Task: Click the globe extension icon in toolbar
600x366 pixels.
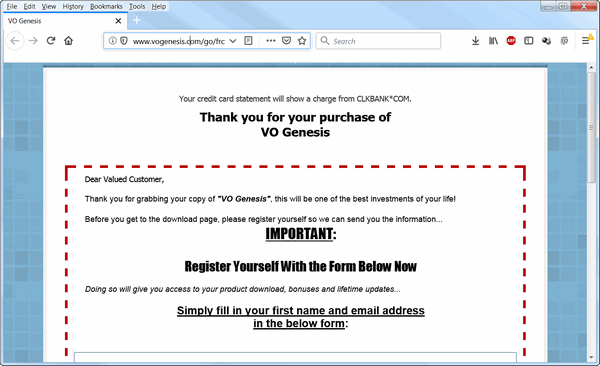Action: (x=546, y=41)
